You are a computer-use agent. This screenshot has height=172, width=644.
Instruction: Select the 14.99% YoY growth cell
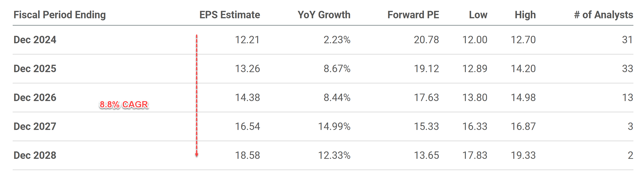click(334, 126)
